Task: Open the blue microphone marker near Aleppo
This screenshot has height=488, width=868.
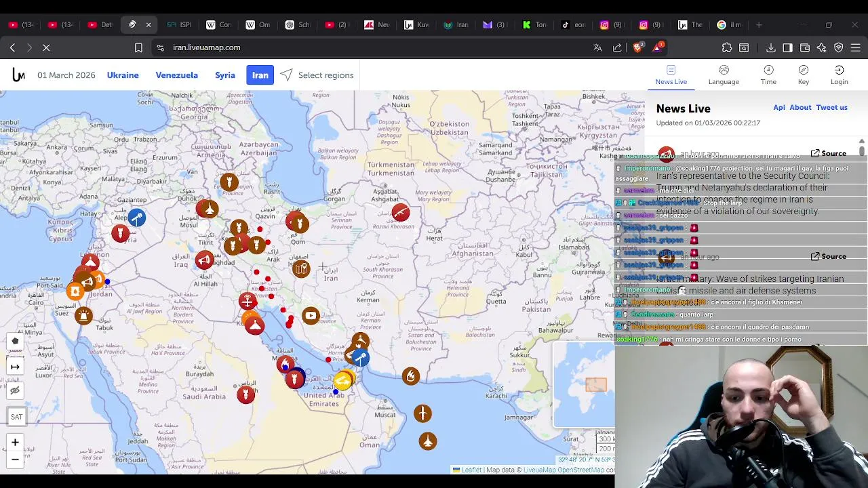Action: pyautogui.click(x=136, y=218)
